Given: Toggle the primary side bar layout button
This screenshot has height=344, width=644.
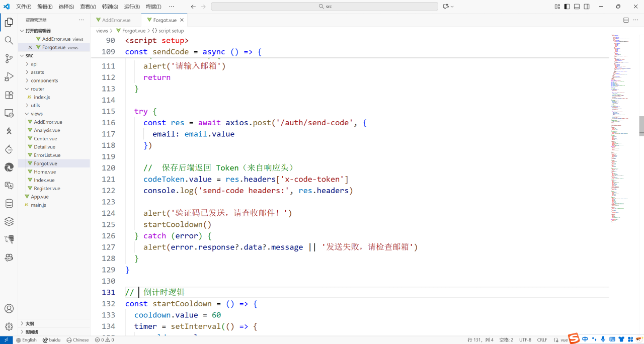Looking at the screenshot, I should 567,7.
